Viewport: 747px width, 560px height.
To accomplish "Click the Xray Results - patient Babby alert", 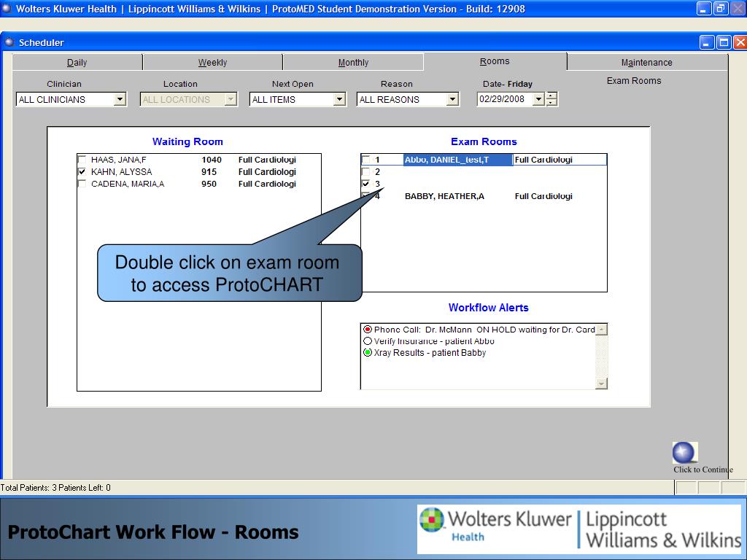I will click(x=430, y=353).
